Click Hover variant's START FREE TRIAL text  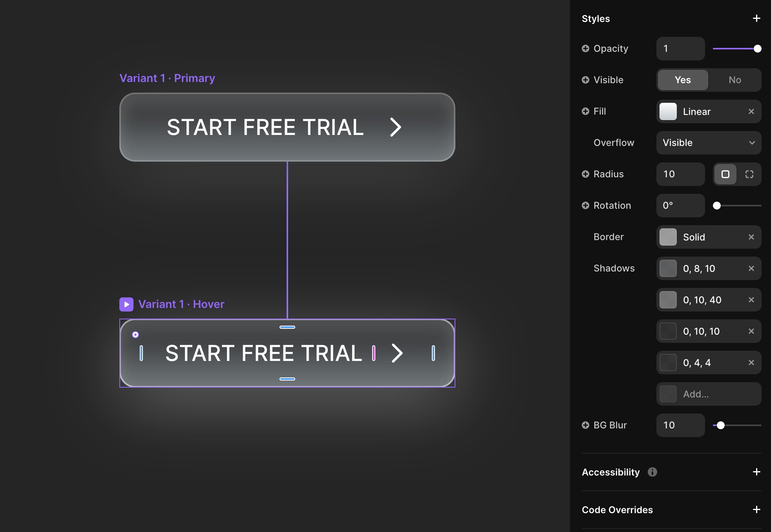(x=263, y=353)
